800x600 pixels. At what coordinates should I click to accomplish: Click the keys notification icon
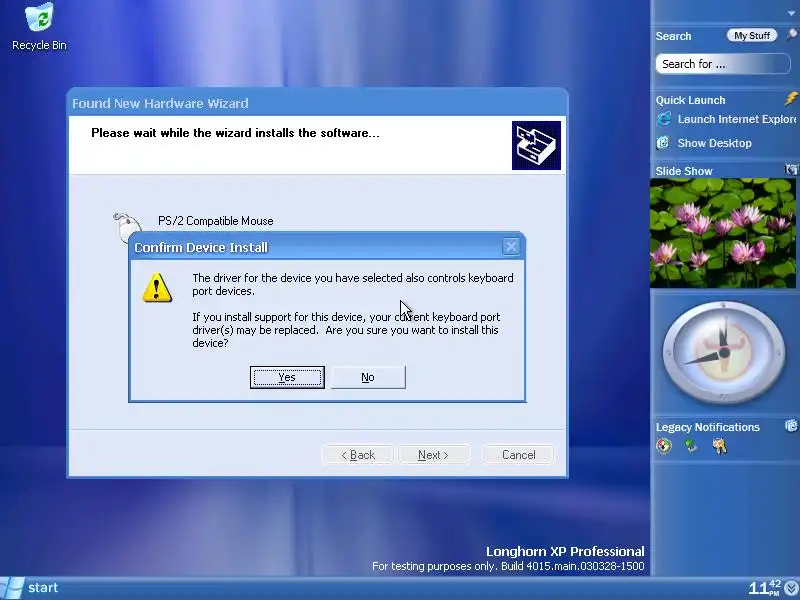point(720,446)
